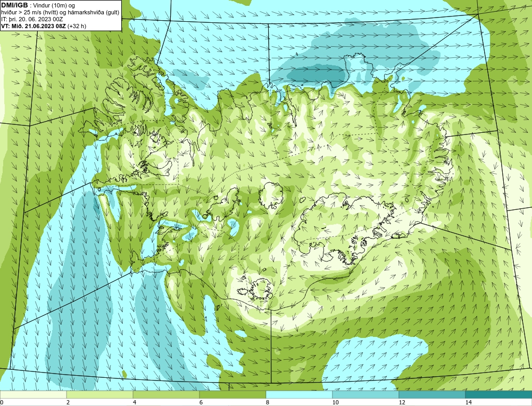Click the 6–8 m/s dark green swatch
The image size is (532, 406).
click(233, 395)
